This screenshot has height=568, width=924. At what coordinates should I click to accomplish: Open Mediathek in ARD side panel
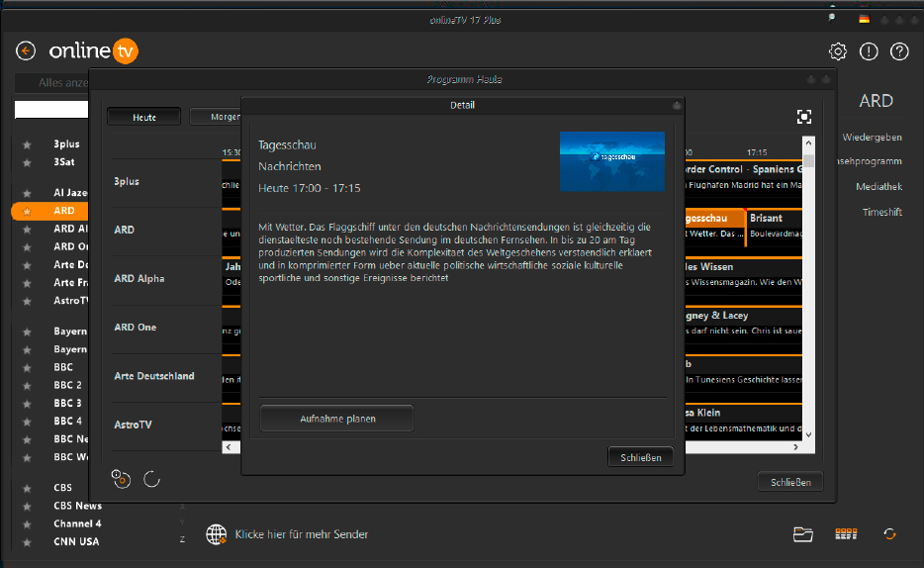tap(879, 187)
